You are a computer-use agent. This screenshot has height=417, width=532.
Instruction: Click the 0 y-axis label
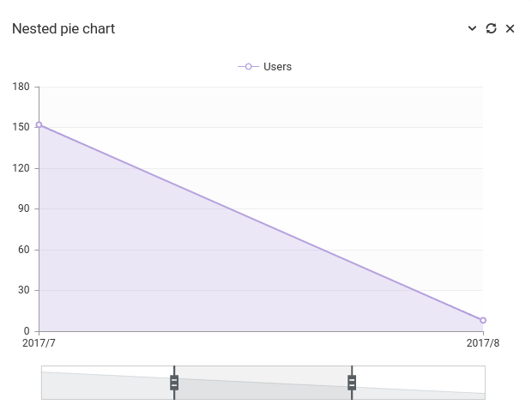coord(27,331)
